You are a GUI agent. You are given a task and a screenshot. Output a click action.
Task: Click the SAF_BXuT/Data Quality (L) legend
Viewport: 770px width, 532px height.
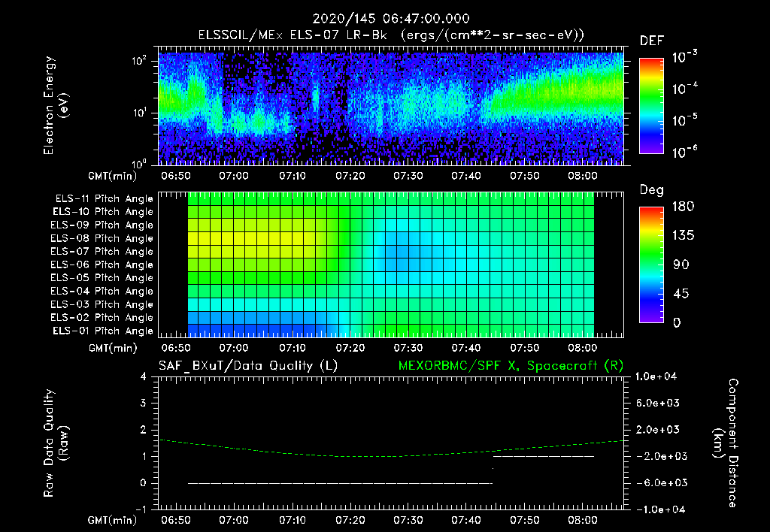tap(248, 366)
